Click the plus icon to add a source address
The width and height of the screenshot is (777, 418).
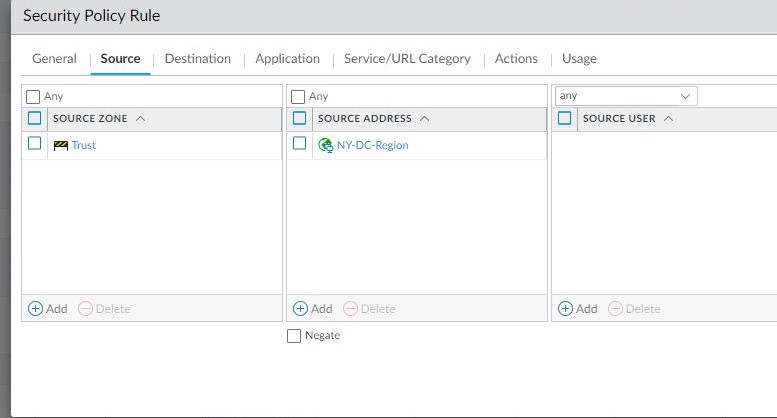click(x=300, y=309)
